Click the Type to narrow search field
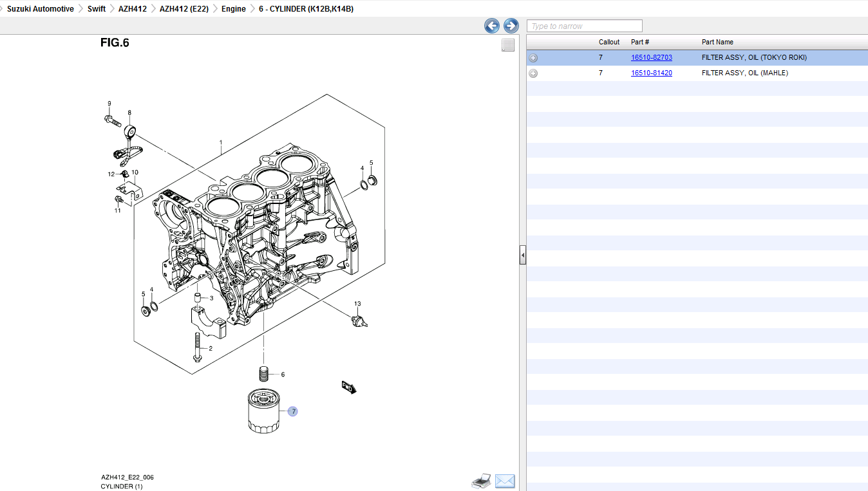The width and height of the screenshot is (868, 491). tap(584, 26)
